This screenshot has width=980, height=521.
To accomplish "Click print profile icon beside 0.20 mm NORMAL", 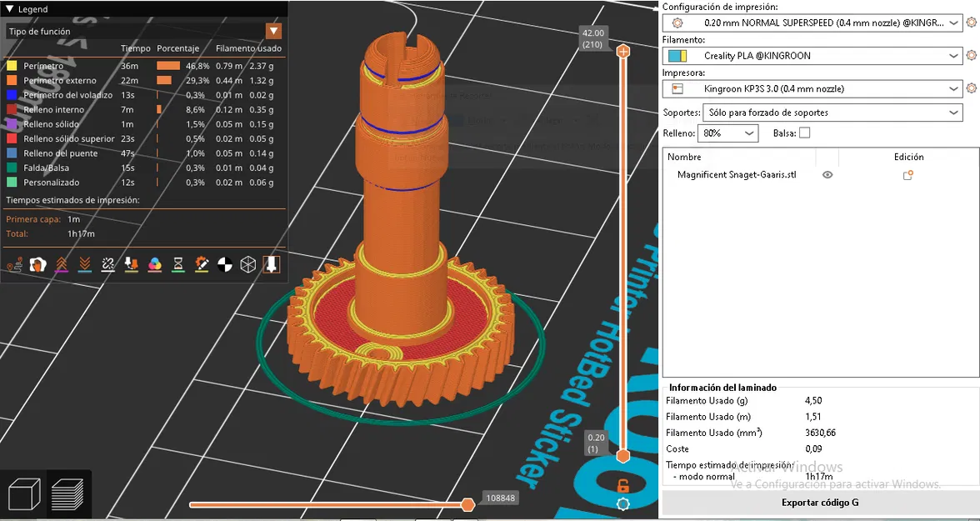I will pyautogui.click(x=677, y=23).
